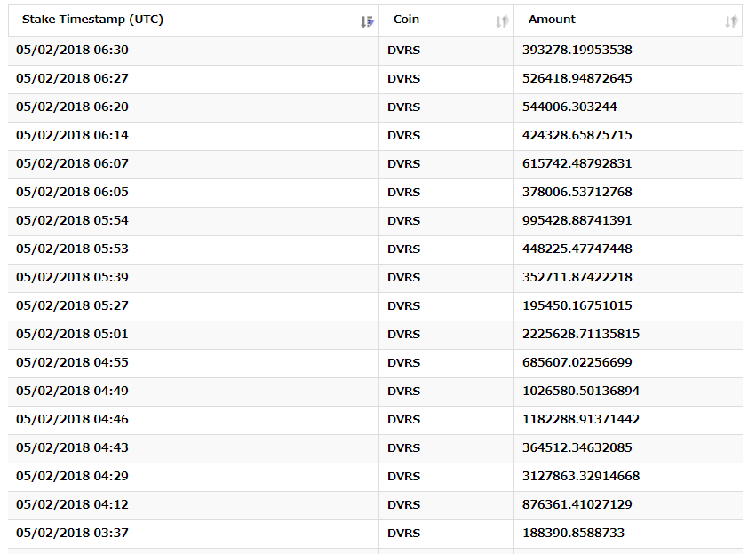Viewport: 756px width, 554px height.
Task: Click the DVRS cell in the 06:20 row
Action: coord(404,107)
